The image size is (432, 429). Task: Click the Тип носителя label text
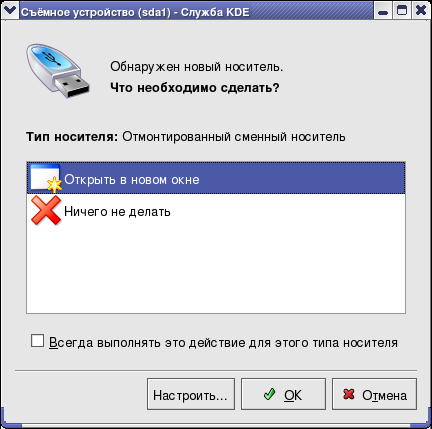pos(72,137)
